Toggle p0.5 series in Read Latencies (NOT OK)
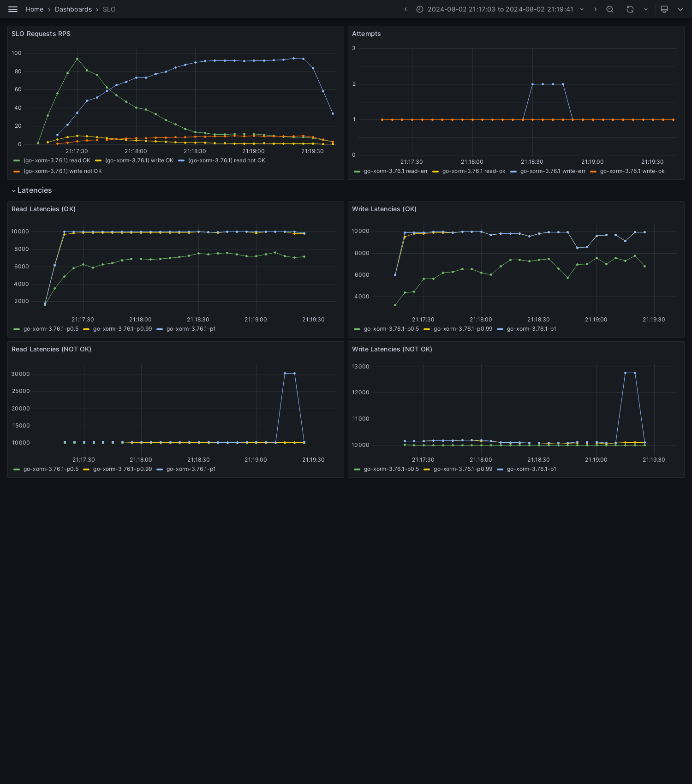 click(51, 469)
